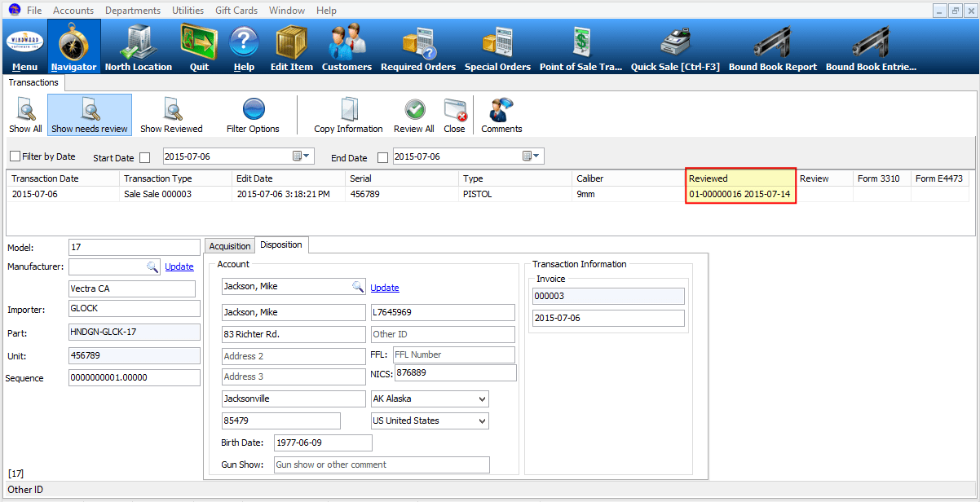This screenshot has width=980, height=502.
Task: Select the Disposition tab
Action: 281,244
